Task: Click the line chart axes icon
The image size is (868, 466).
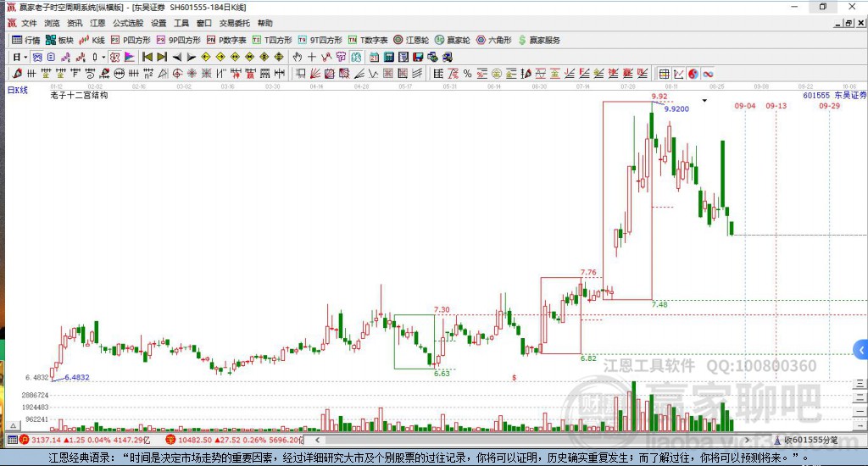Action: (x=678, y=74)
